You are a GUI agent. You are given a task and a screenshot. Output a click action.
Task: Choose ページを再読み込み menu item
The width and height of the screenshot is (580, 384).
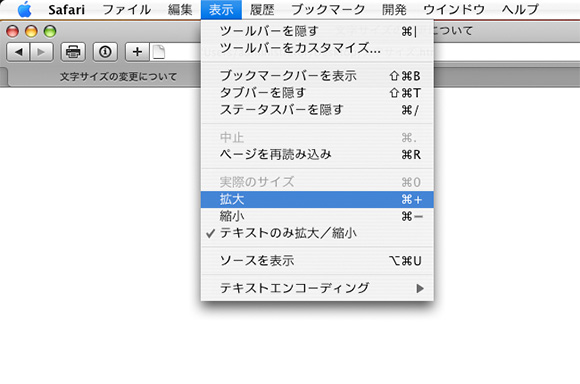(x=317, y=154)
